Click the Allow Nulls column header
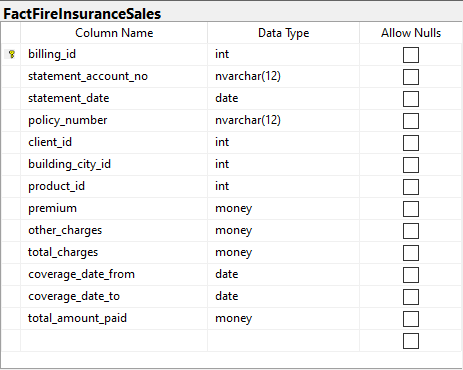463x370 pixels. (411, 33)
